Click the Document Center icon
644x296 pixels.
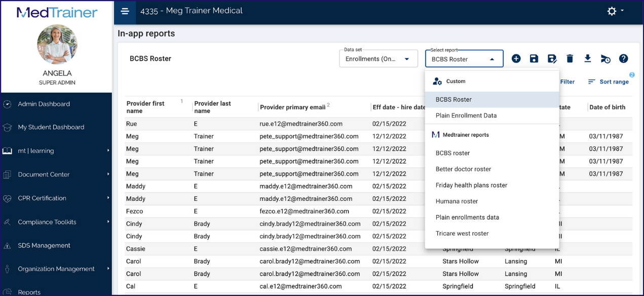tap(7, 175)
